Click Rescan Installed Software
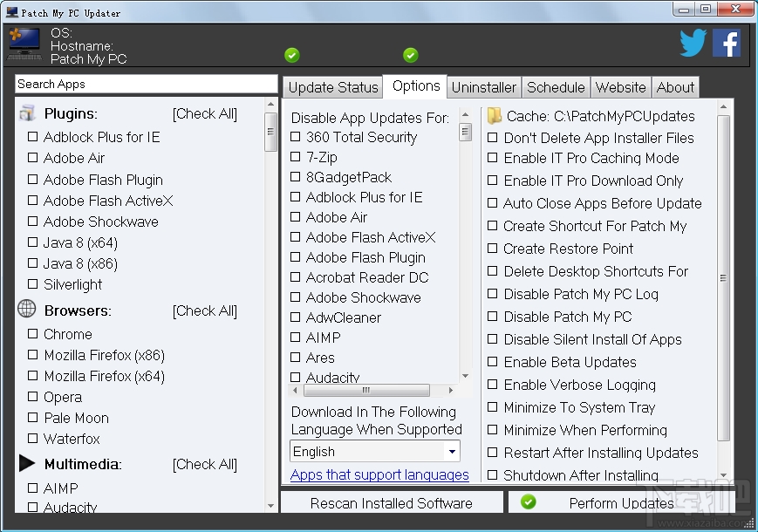The image size is (758, 532). pos(393,502)
